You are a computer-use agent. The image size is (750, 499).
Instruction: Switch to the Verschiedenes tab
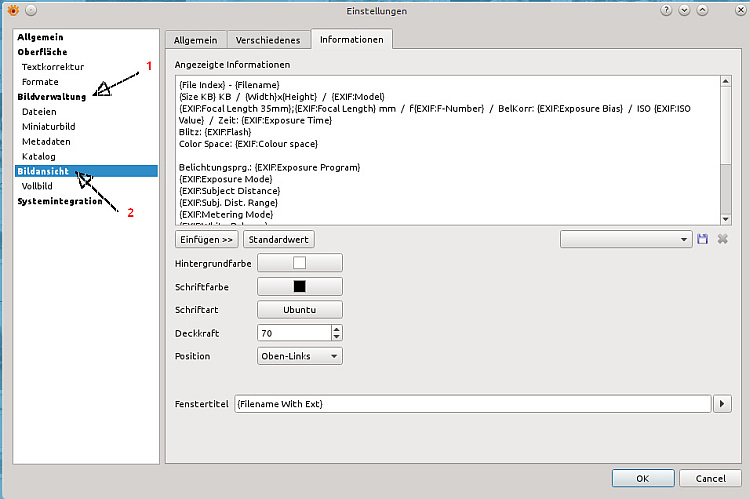267,40
